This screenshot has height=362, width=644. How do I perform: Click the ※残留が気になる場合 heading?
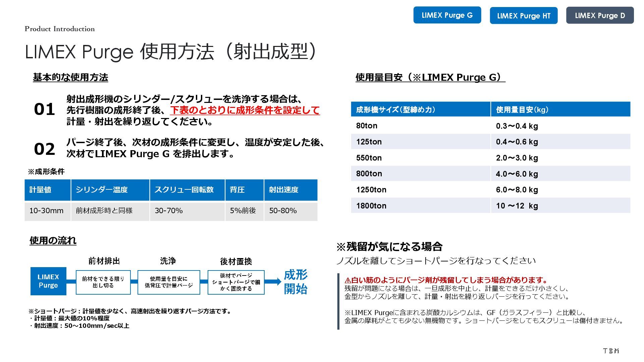point(389,247)
